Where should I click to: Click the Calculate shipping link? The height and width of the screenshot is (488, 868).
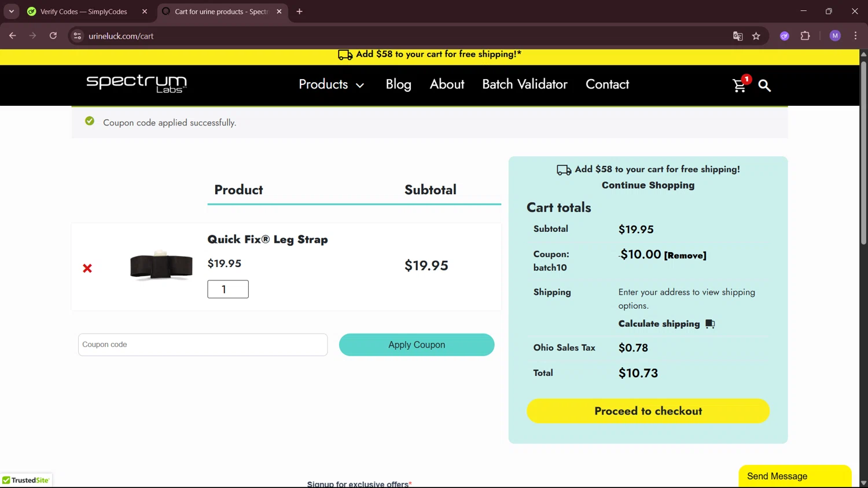pos(659,324)
